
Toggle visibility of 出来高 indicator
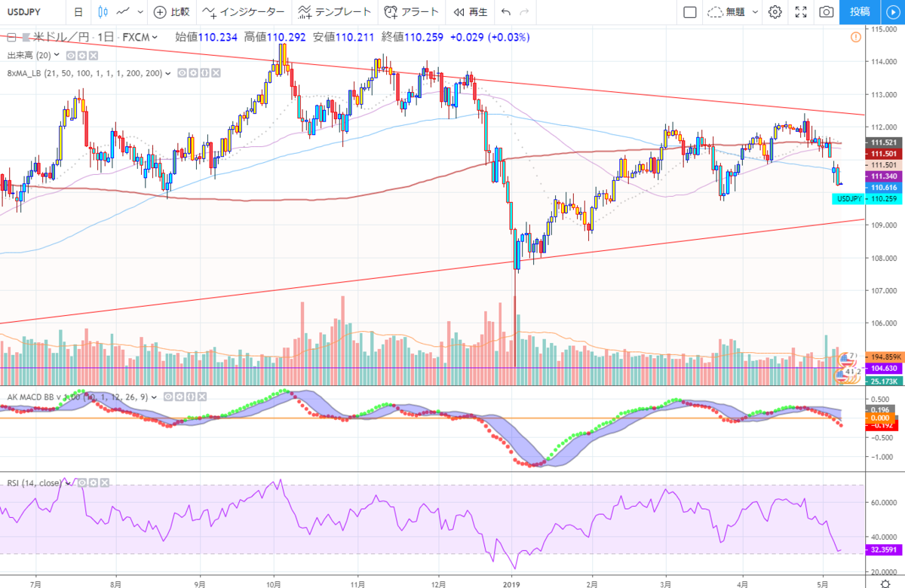(70, 55)
